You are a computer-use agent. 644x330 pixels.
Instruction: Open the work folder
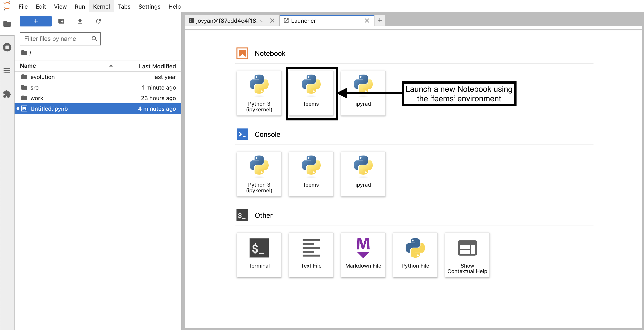(98, 98)
